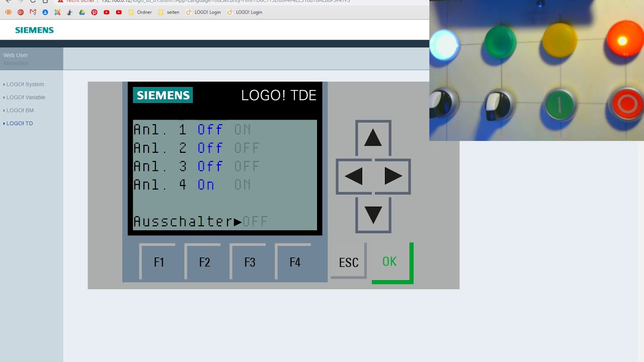Open the seiten bookmarks folder
Viewport: 644px width, 362px height.
coord(169,12)
